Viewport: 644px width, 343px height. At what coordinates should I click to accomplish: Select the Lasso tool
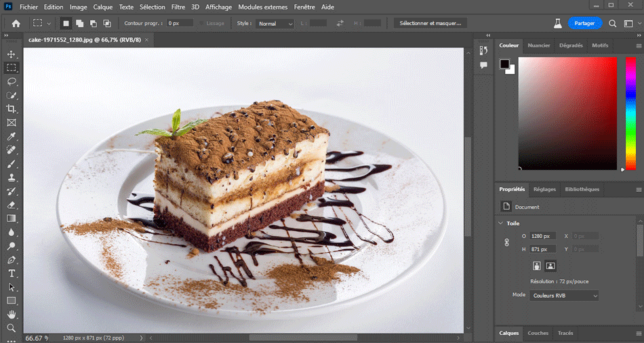pos(12,81)
